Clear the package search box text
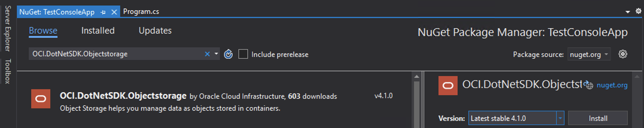 tap(207, 54)
